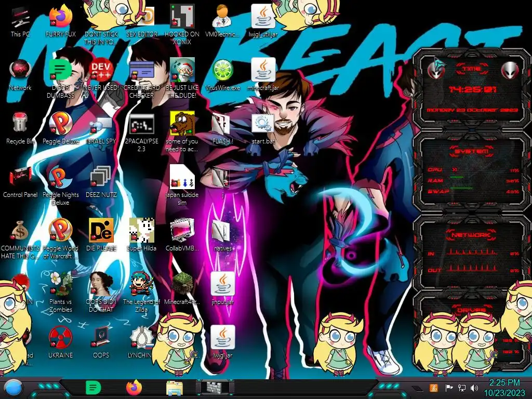The image size is (532, 399).
Task: Click the Start orb button
Action: click(13, 388)
